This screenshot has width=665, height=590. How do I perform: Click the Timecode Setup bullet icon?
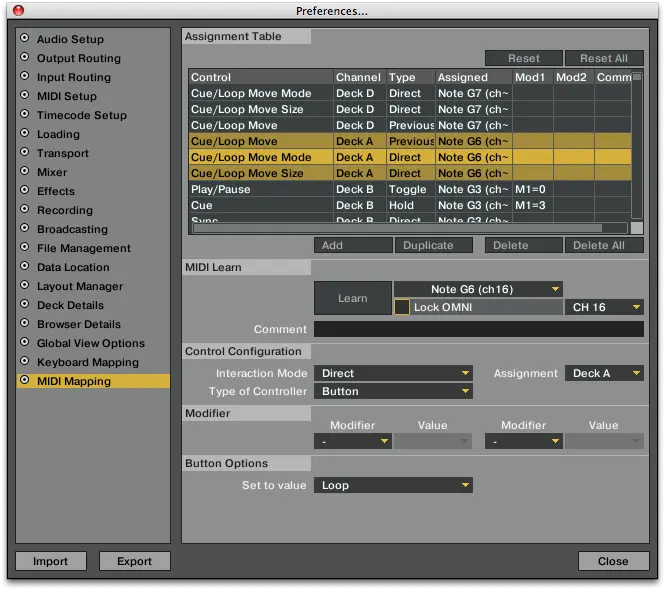pos(25,115)
